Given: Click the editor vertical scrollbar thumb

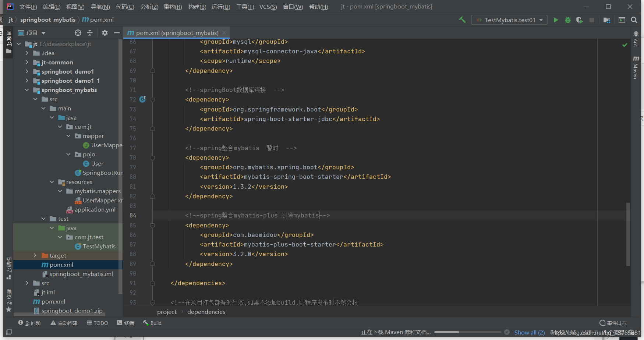Looking at the screenshot, I should point(628,234).
